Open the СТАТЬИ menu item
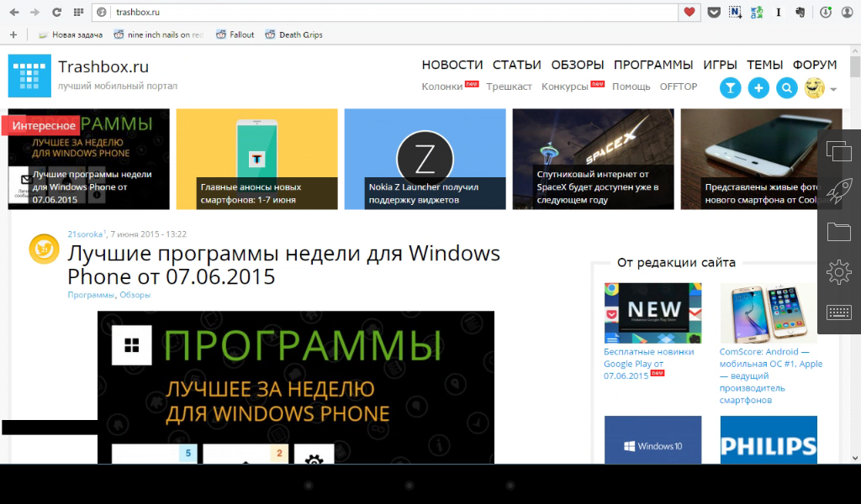Viewport: 861px width, 504px height. pyautogui.click(x=517, y=65)
